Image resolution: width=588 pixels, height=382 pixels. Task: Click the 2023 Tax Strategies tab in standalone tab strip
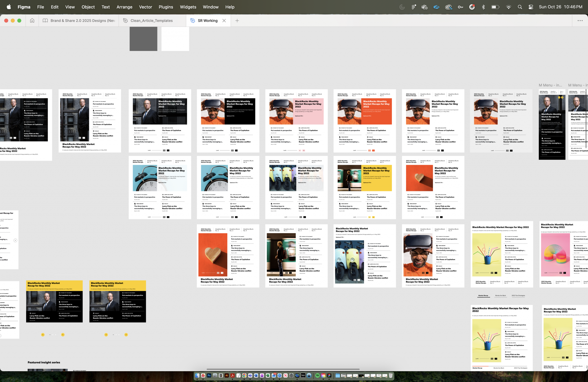518,296
